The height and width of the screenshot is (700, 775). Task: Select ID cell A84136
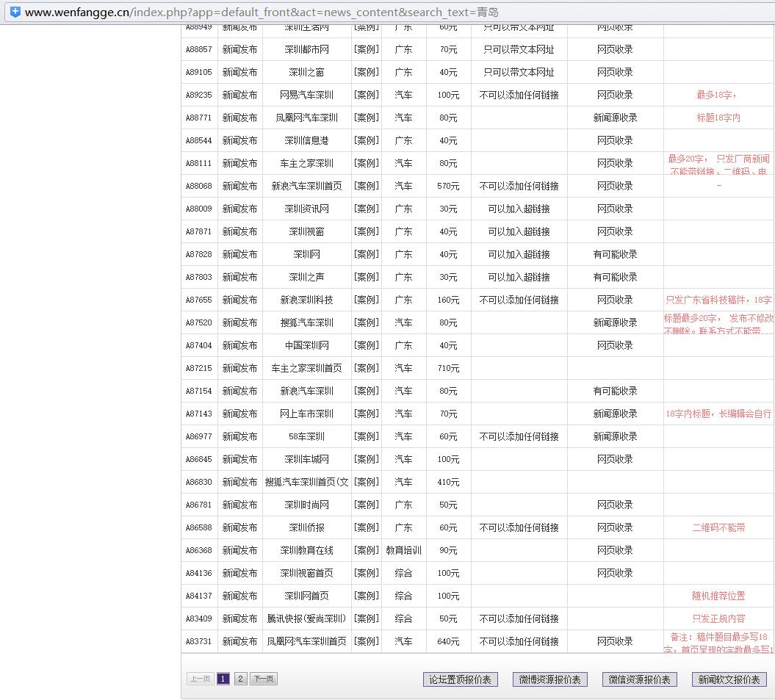click(198, 573)
